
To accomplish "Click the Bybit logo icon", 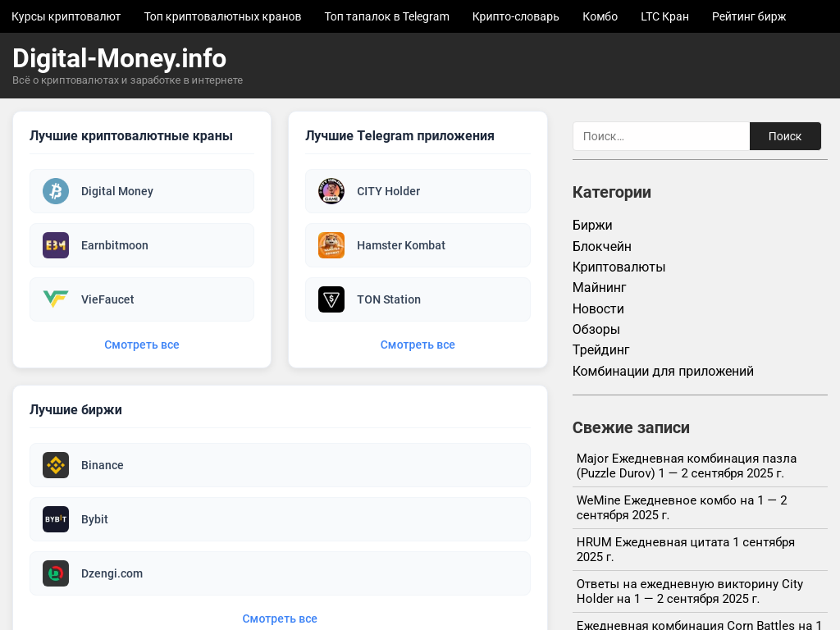I will tap(56, 519).
